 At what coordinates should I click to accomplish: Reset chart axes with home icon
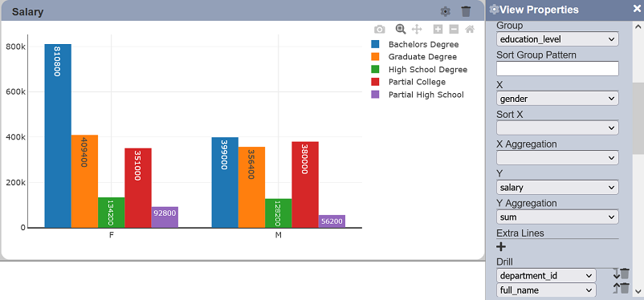[470, 29]
